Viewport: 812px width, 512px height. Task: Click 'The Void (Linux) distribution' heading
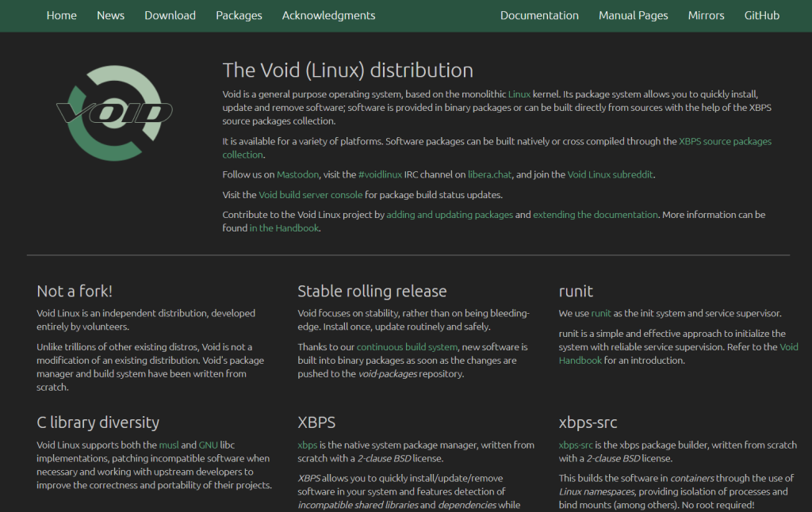click(x=347, y=71)
